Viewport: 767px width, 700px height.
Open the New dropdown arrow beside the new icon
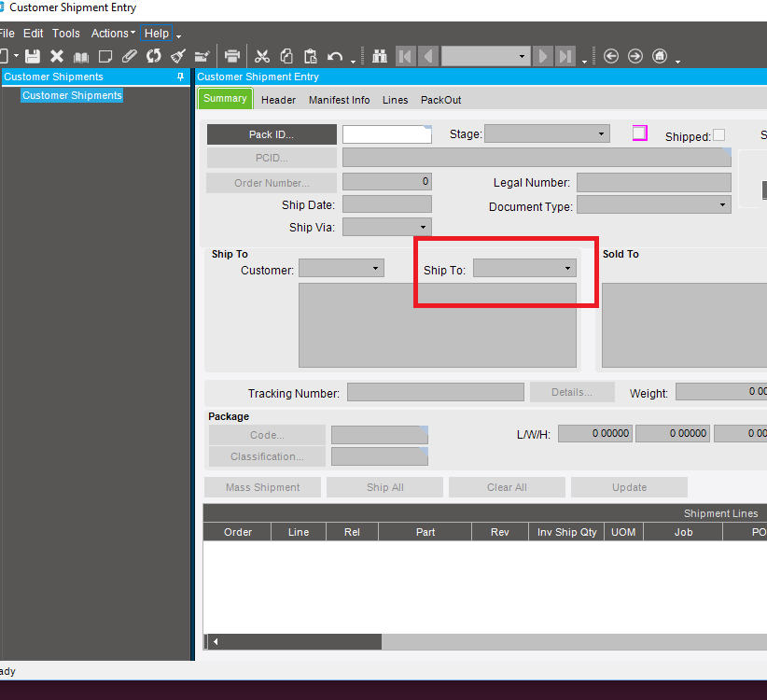[x=16, y=56]
